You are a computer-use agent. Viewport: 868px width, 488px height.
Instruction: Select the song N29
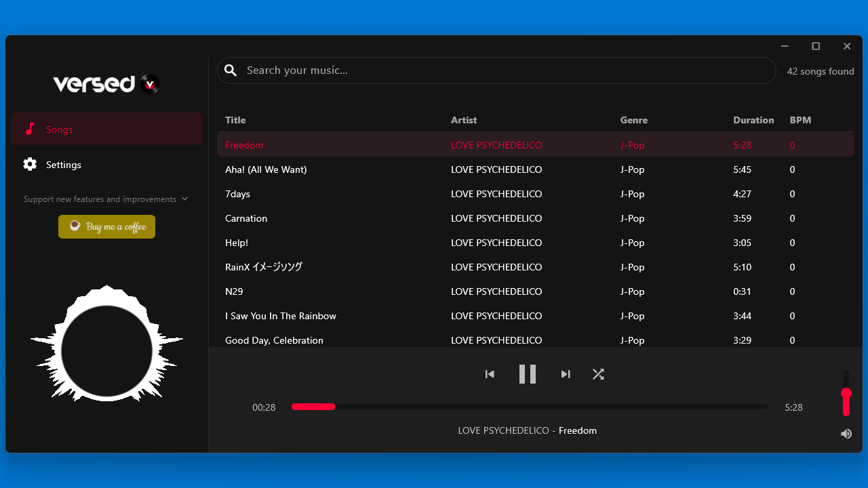pos(536,291)
